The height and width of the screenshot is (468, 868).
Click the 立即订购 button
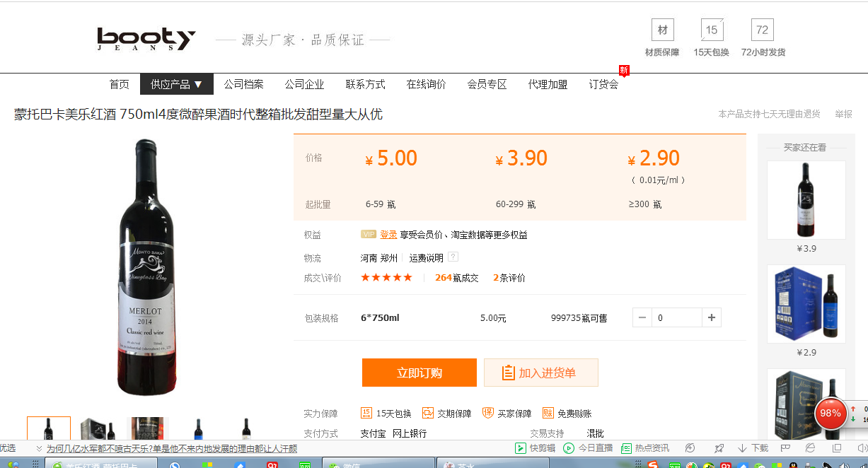[x=419, y=373]
